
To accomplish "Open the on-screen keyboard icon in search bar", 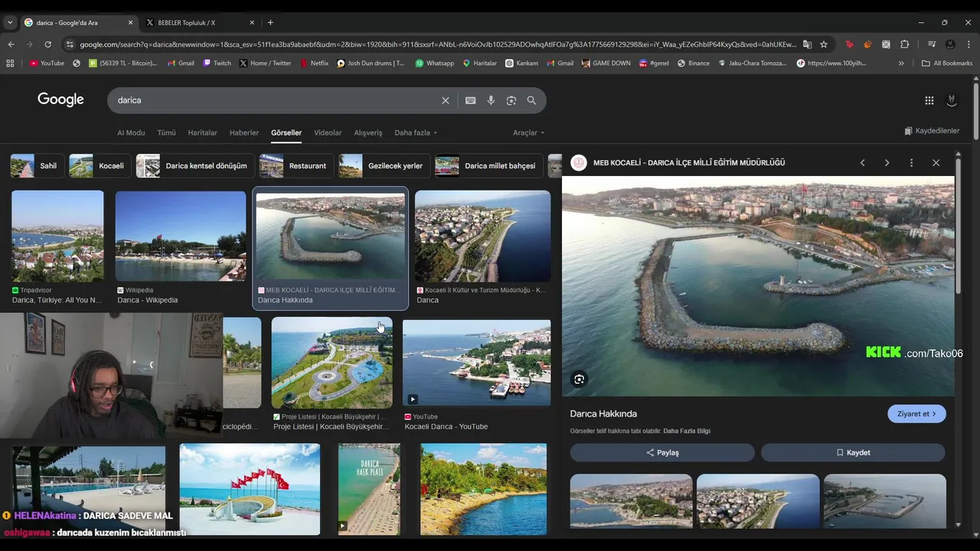I will [x=471, y=100].
